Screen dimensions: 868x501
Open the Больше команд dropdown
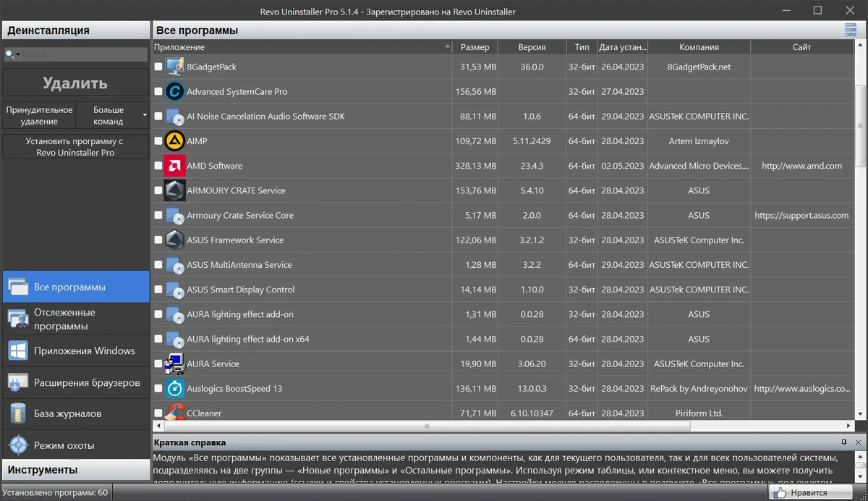tap(113, 116)
